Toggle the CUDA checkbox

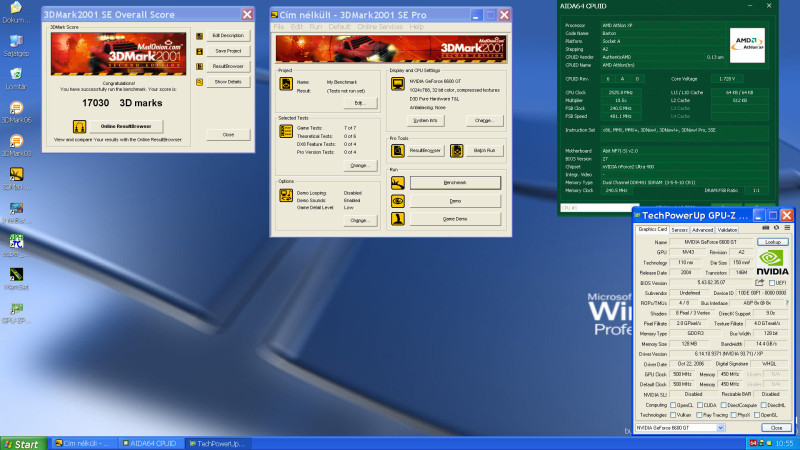coord(700,405)
